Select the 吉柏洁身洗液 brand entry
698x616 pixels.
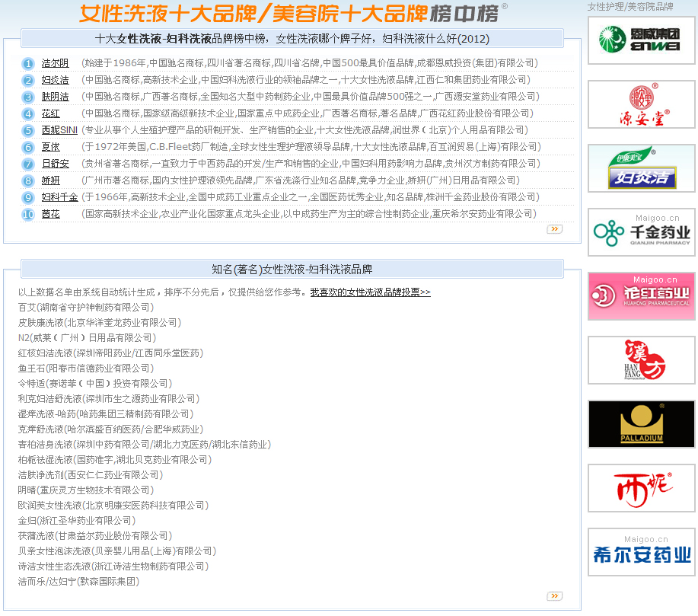[x=145, y=445]
